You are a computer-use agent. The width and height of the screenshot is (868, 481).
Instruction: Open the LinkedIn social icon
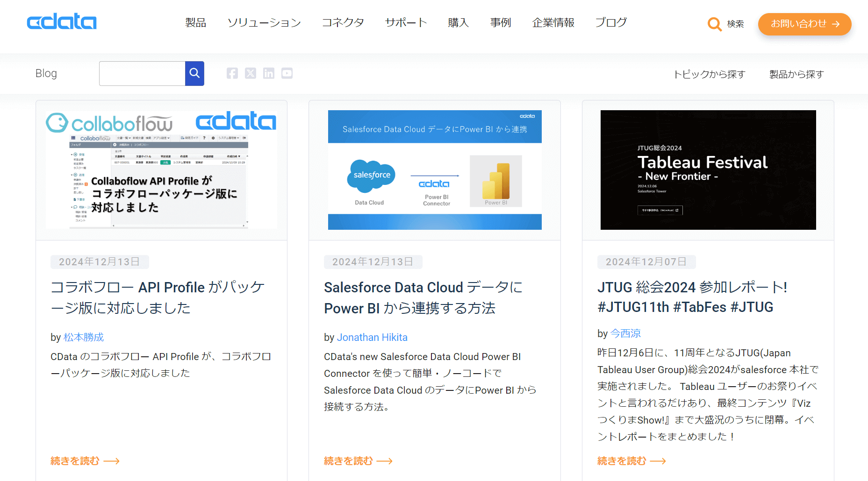pyautogui.click(x=269, y=73)
